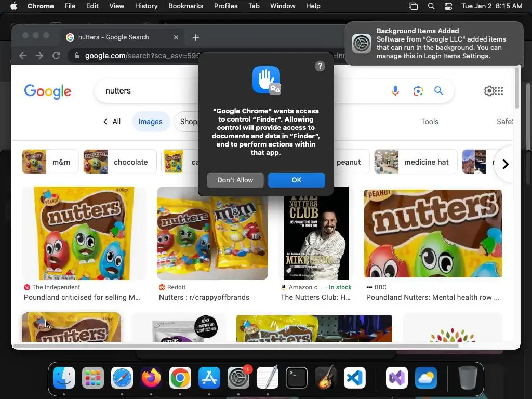Click Background Items Added notification
532x399 pixels.
tap(434, 44)
